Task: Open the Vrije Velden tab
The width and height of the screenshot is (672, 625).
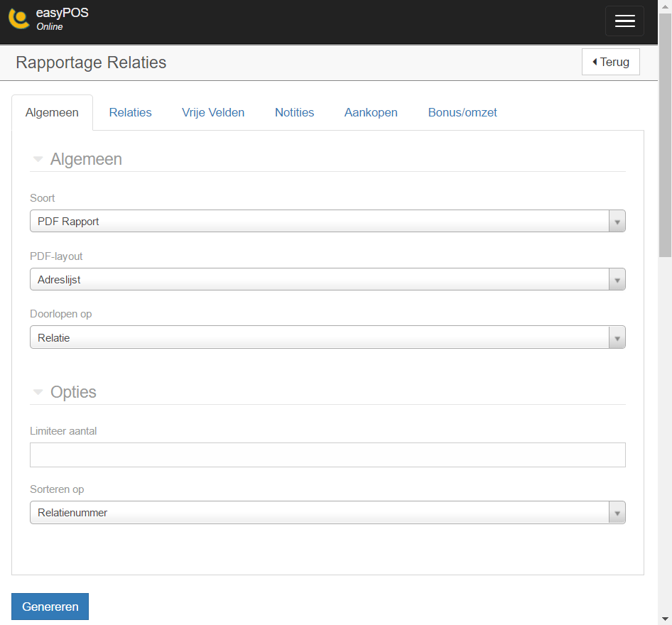Action: (x=213, y=112)
